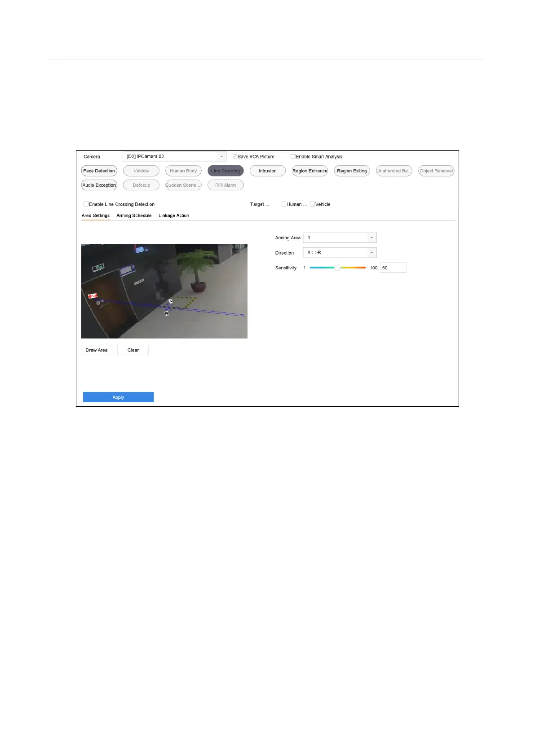Open the Direction dropdown showing A<->B
Image resolution: width=535 pixels, height=756 pixels.
pyautogui.click(x=340, y=253)
